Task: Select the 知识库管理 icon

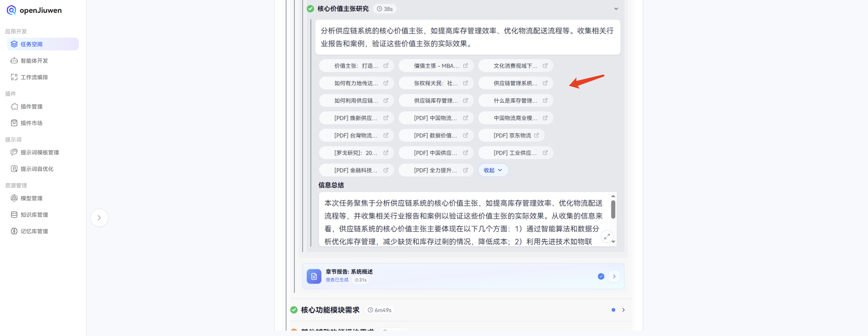Action: 14,215
